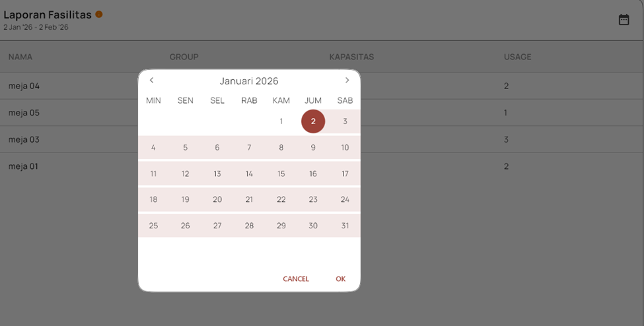Click the date range text under the title
The height and width of the screenshot is (326, 644).
click(x=36, y=28)
